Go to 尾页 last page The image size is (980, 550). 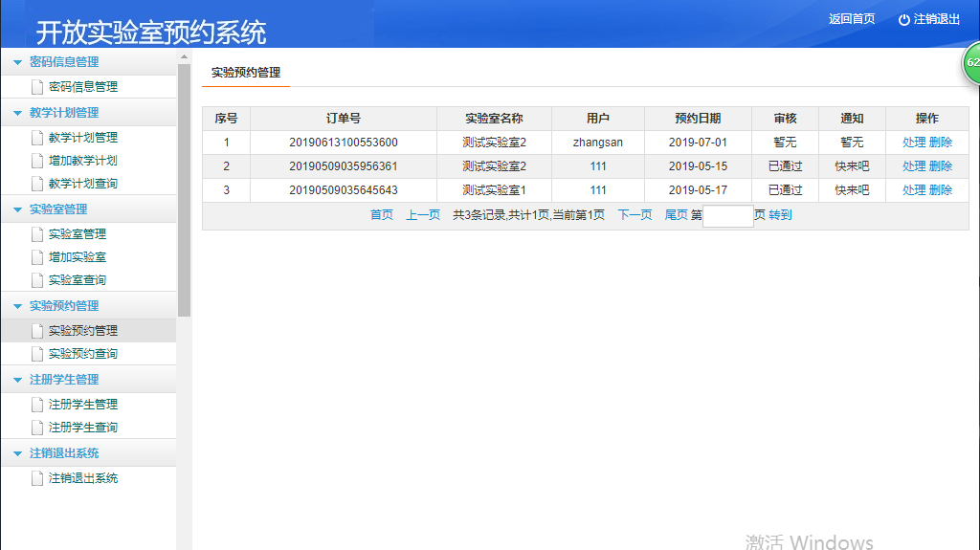pyautogui.click(x=676, y=215)
